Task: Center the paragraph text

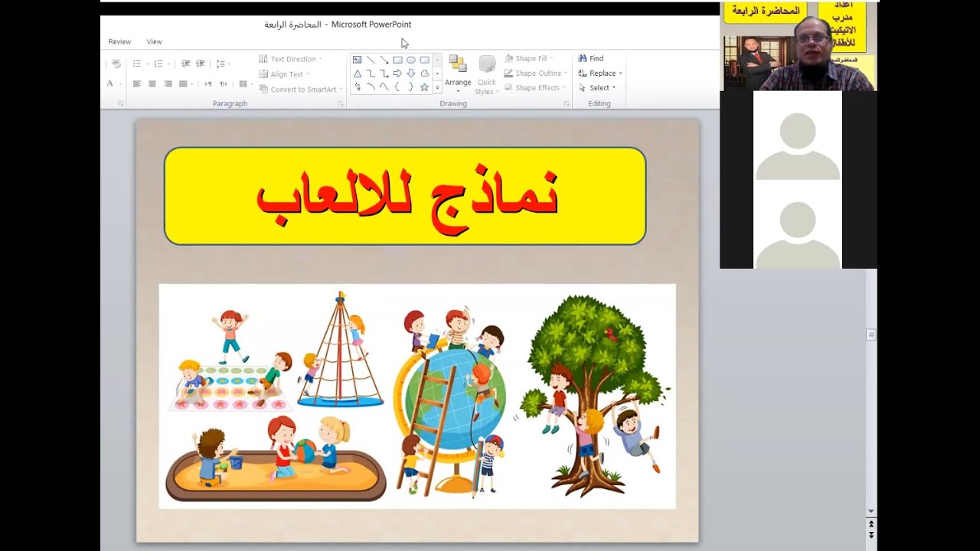Action: (x=152, y=83)
